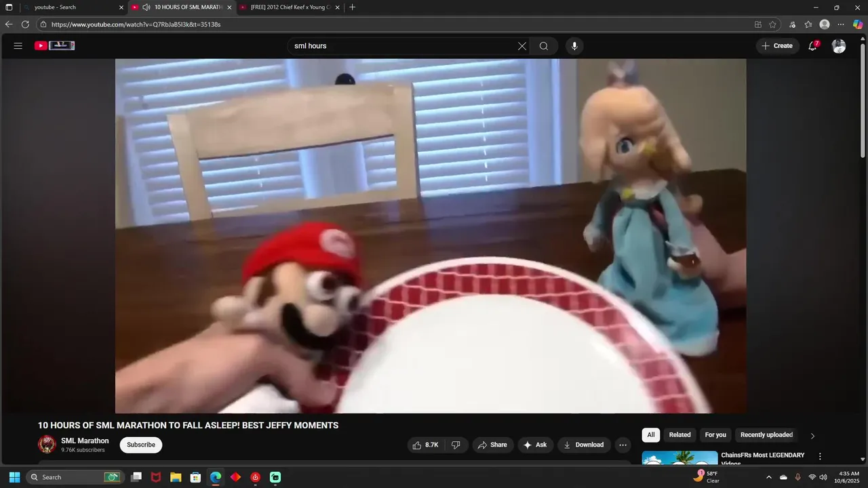
Task: Toggle the microphone tray icon
Action: click(x=797, y=477)
